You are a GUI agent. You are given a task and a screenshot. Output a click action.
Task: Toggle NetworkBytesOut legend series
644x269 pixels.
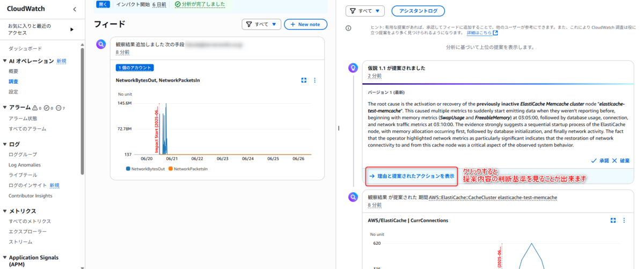[x=145, y=169]
